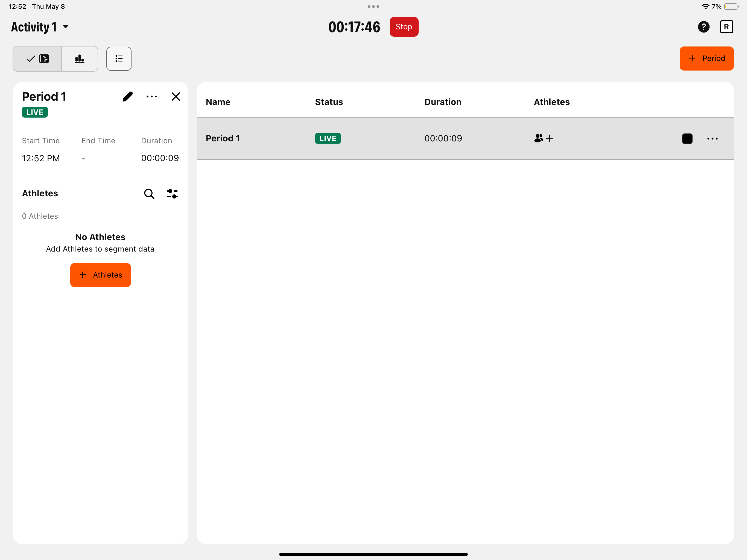This screenshot has width=747, height=560.
Task: Switch to the bar chart view
Action: coord(80,59)
